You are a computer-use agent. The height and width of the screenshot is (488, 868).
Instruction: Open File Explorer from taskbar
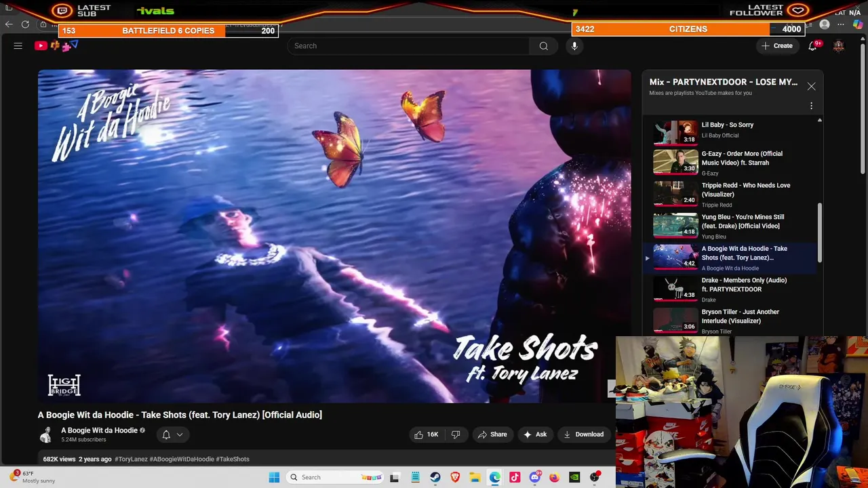475,477
